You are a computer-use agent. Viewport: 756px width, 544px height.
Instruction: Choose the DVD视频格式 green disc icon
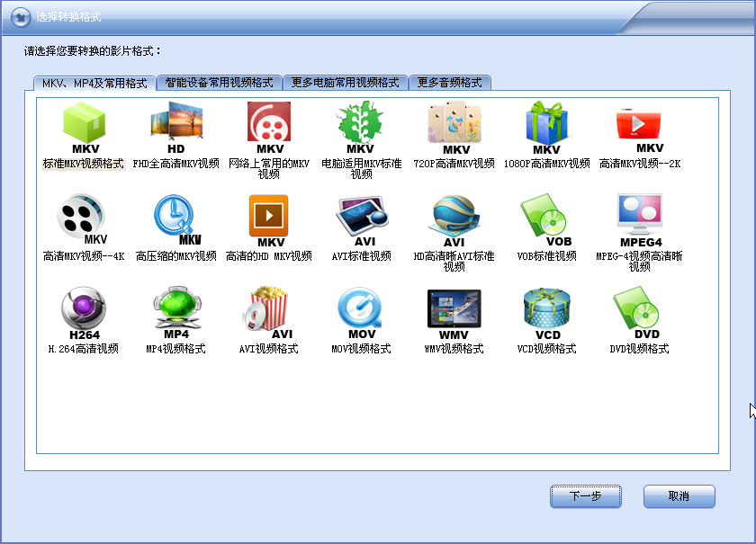(637, 313)
